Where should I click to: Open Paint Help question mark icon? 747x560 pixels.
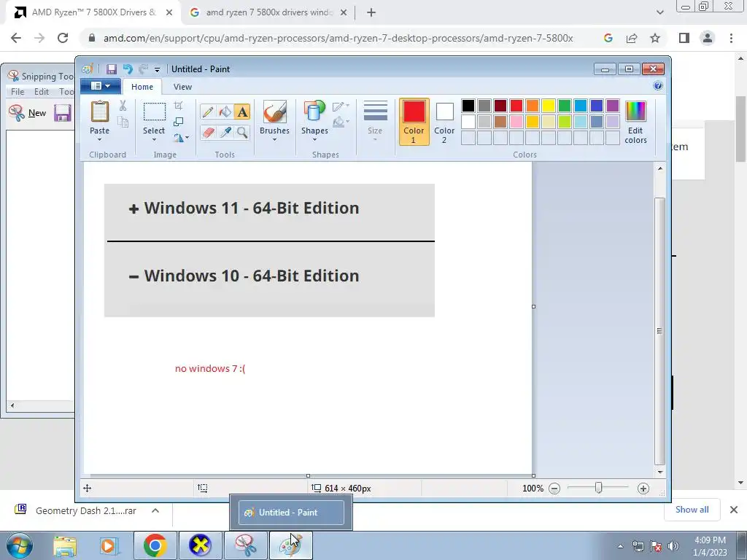[x=658, y=86]
